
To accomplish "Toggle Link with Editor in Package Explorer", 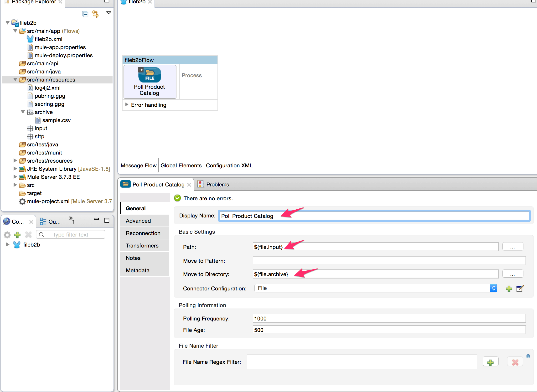I will click(x=96, y=14).
